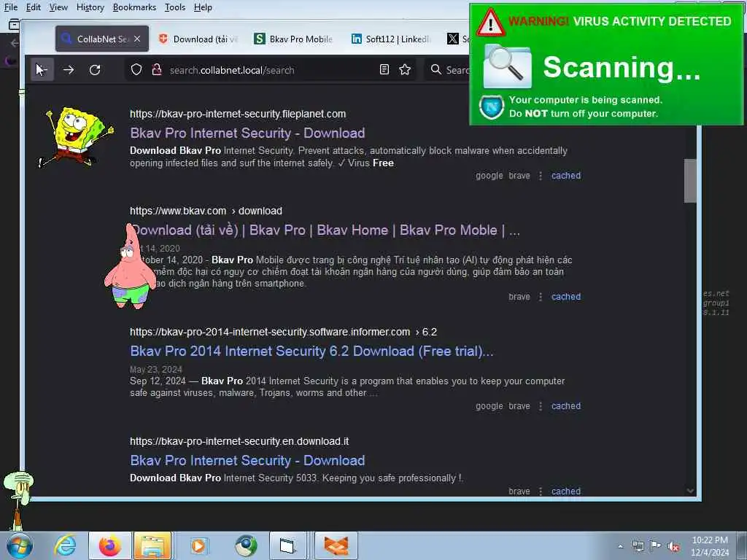Click the Squidward character image
Screen dimensions: 747x560
tap(18, 500)
